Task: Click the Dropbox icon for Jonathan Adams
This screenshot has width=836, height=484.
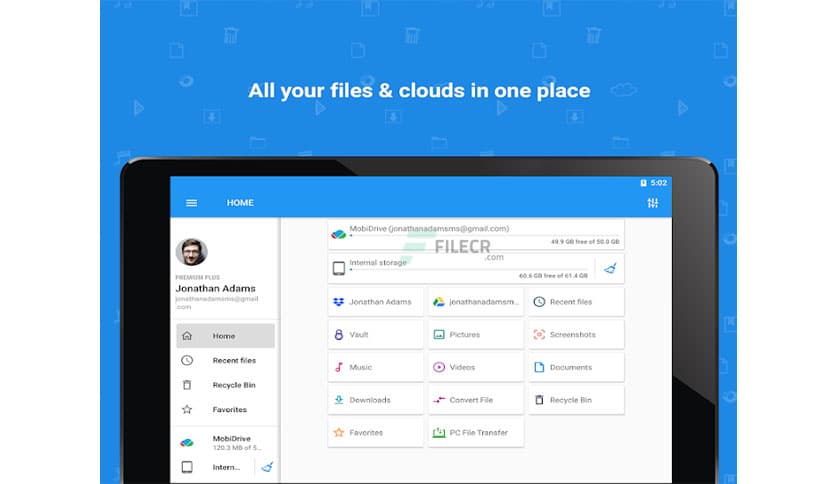Action: coord(339,302)
